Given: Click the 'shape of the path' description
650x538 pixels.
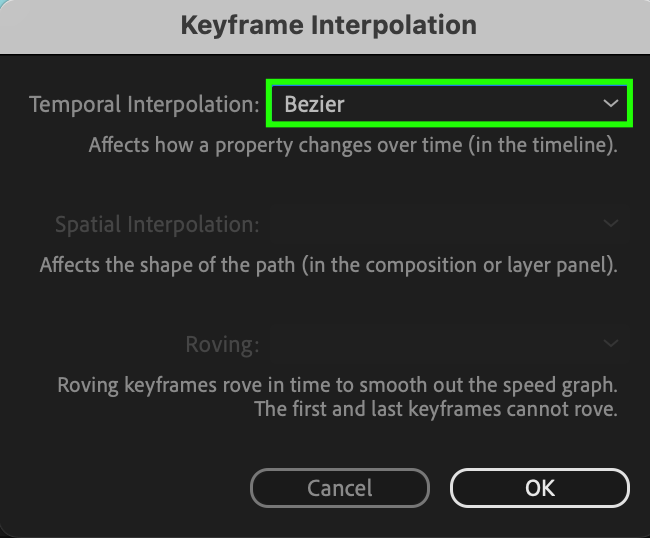Looking at the screenshot, I should click(329, 266).
